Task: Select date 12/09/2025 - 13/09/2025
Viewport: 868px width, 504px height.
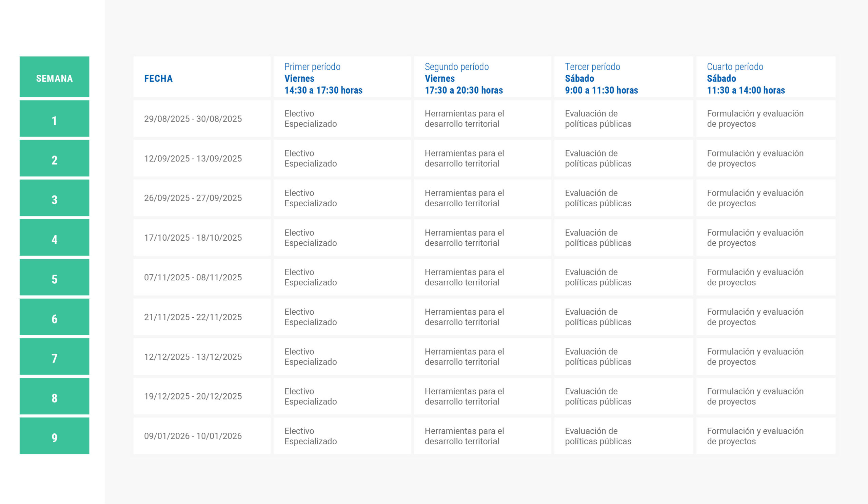Action: (x=202, y=158)
